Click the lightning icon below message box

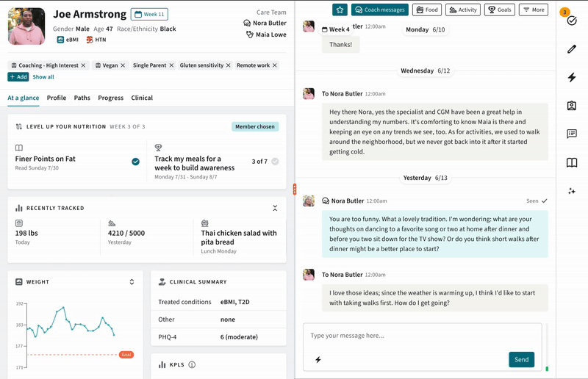[318, 360]
